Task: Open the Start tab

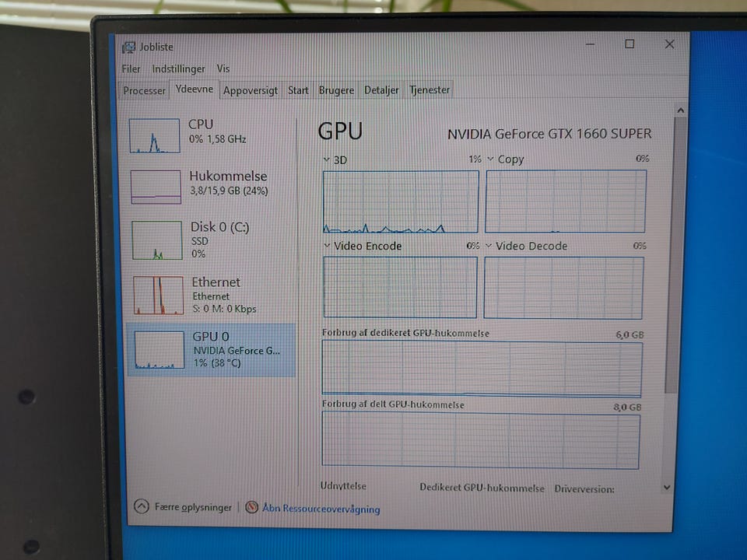Action: tap(298, 90)
